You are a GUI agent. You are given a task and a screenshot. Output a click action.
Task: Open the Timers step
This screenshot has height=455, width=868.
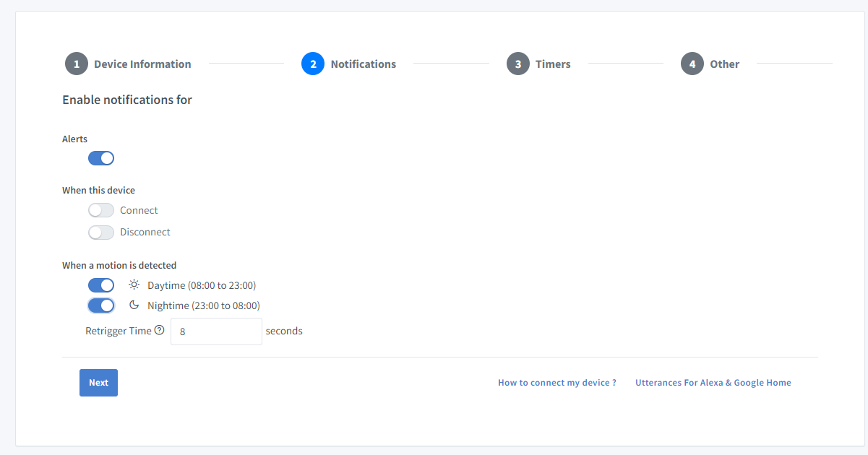[x=553, y=64]
